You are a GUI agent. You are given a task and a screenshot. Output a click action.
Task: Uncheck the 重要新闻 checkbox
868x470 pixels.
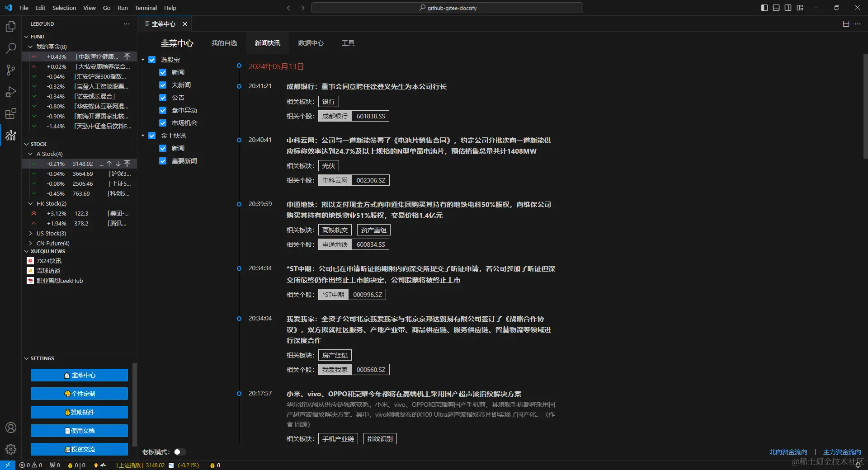click(163, 161)
